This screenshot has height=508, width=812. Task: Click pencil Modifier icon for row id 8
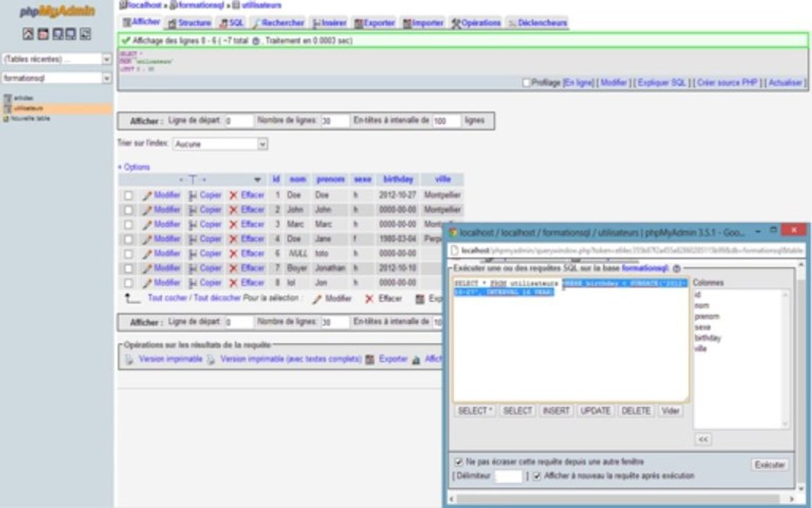point(147,283)
